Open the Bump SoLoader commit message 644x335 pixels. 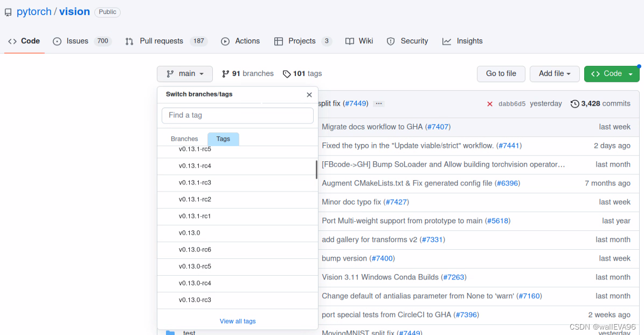pos(444,165)
